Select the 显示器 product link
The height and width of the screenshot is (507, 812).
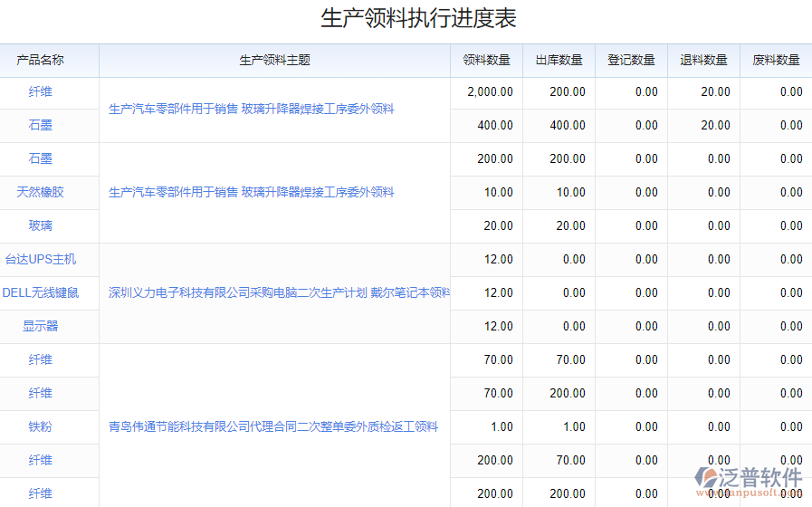click(x=41, y=326)
